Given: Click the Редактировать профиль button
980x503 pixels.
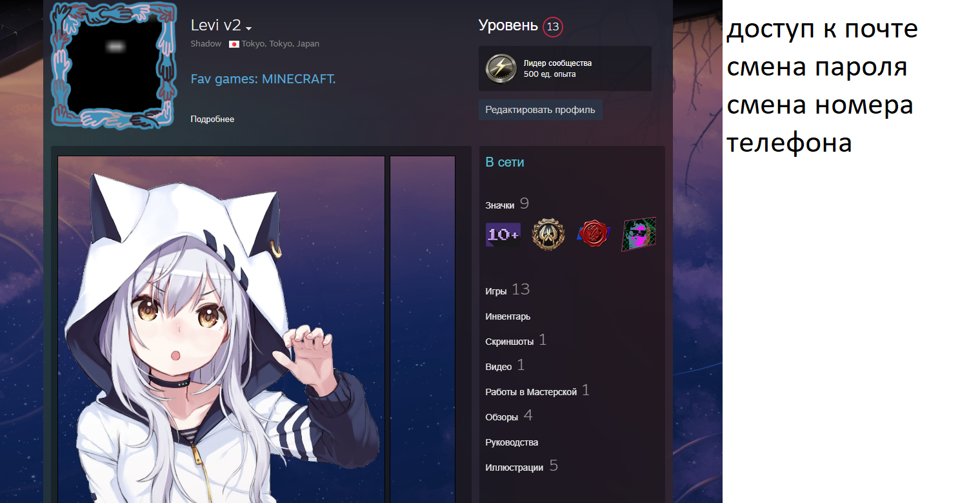Looking at the screenshot, I should pos(540,110).
